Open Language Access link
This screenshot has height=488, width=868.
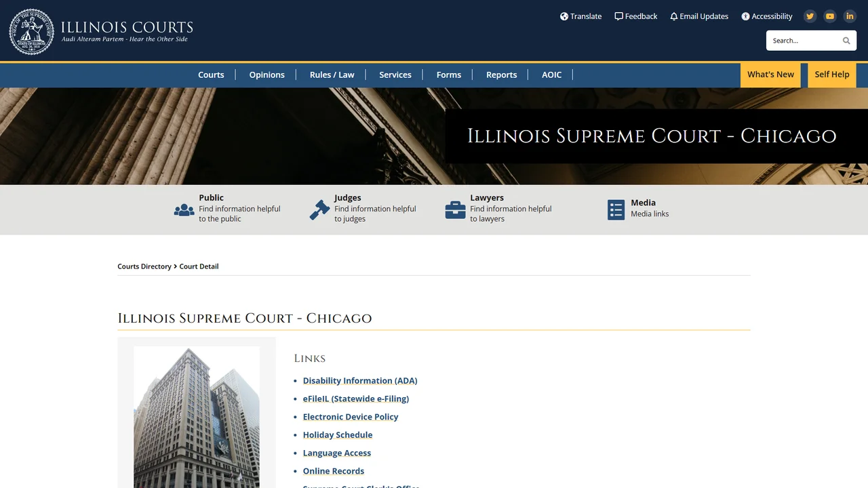(x=337, y=453)
